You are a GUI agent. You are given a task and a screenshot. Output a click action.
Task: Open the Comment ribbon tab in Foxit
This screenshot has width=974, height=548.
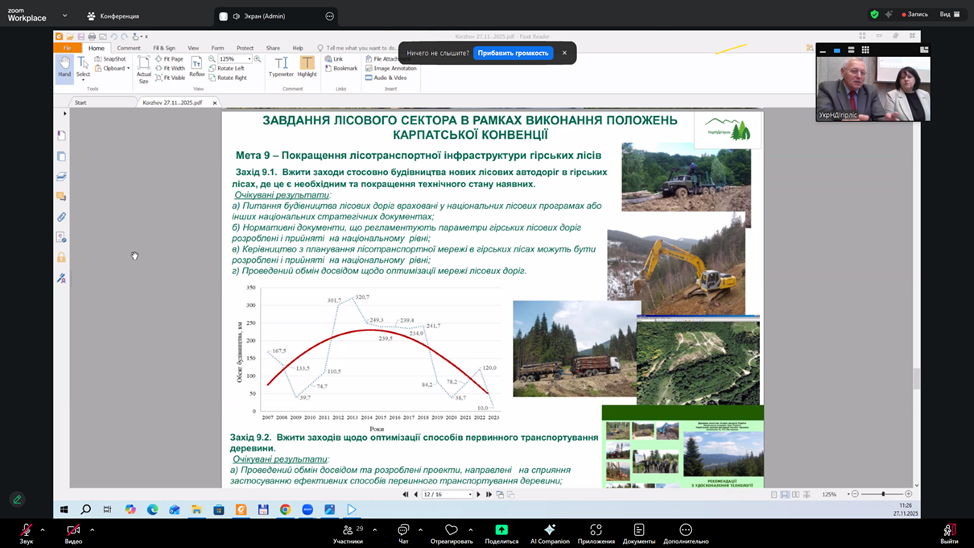point(128,48)
